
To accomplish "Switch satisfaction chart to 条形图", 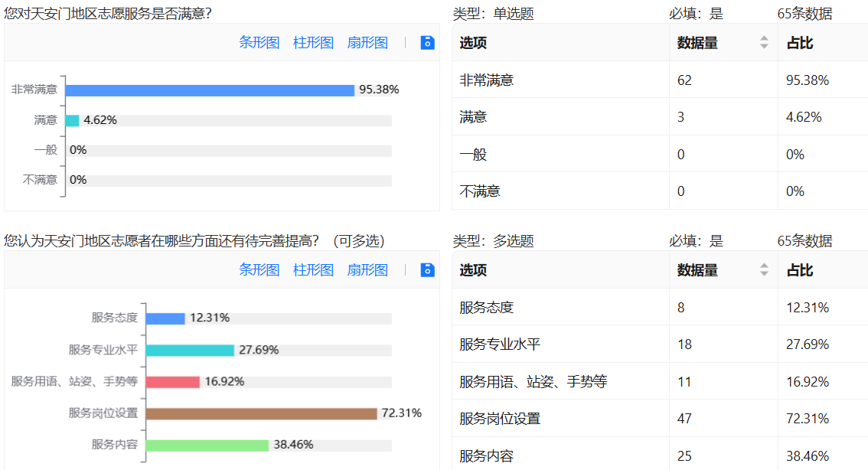I will (259, 43).
